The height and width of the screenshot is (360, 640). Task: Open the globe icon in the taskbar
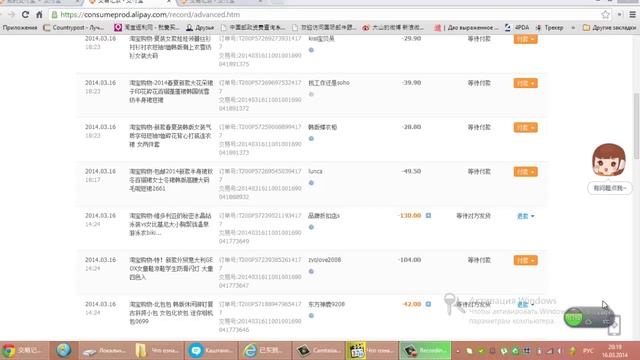pyautogui.click(x=64, y=351)
